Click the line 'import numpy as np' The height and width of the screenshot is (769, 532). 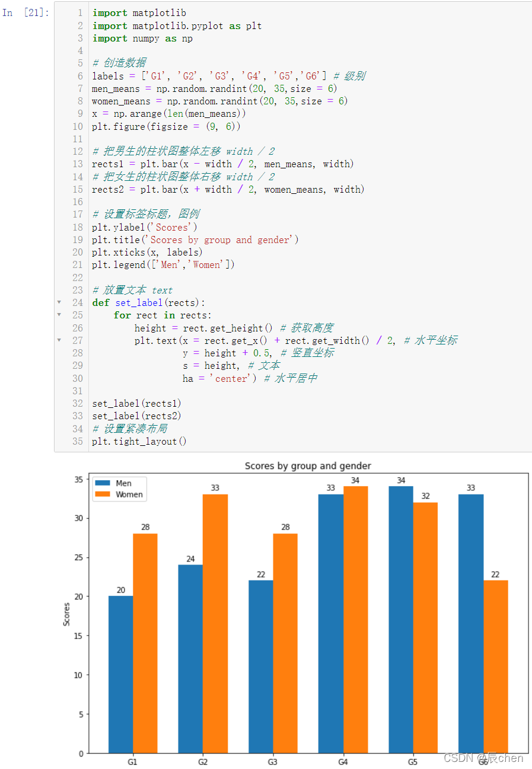pos(142,39)
